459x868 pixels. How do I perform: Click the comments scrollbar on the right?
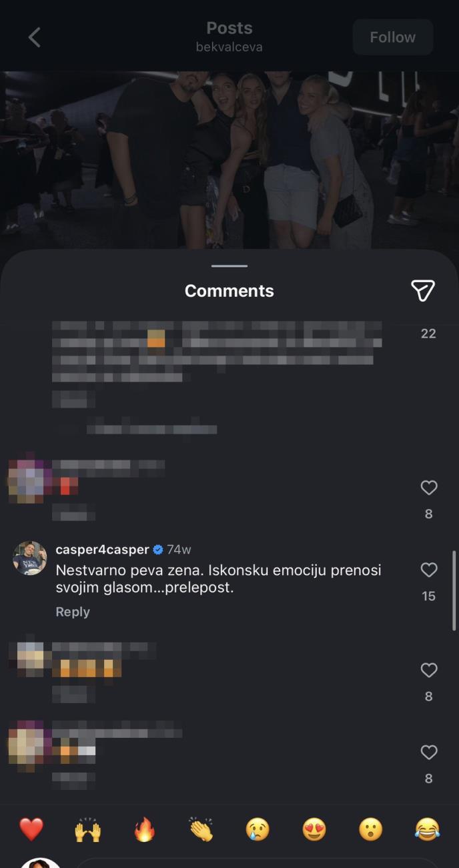(x=455, y=590)
